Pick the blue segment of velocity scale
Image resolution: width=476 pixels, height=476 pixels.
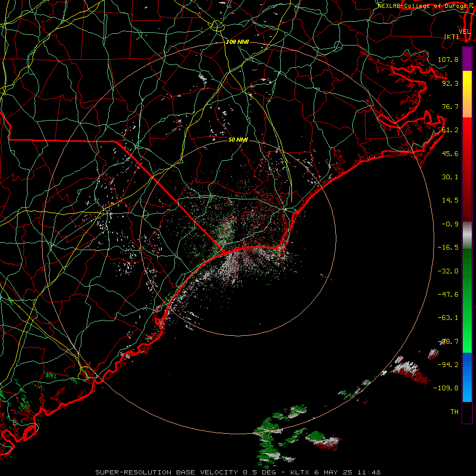(x=467, y=377)
